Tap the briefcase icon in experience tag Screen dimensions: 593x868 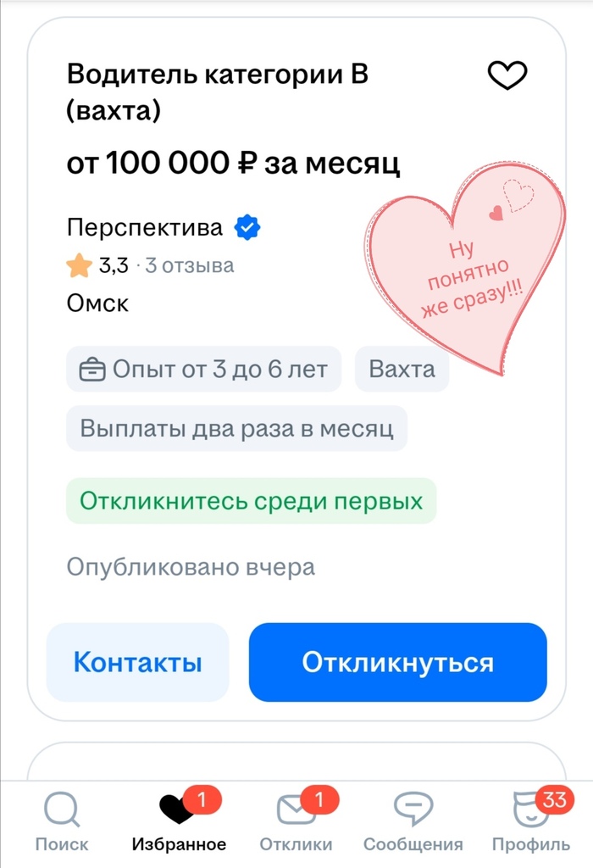click(92, 370)
